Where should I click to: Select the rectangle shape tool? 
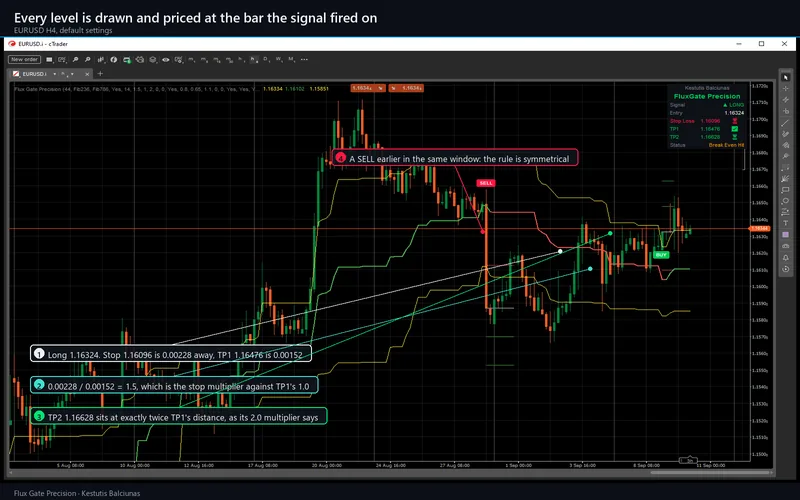[x=785, y=190]
